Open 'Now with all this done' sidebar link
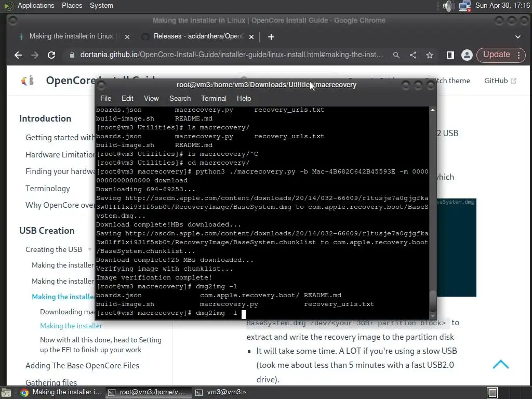Viewport: 532px width, 399px height. (x=101, y=345)
